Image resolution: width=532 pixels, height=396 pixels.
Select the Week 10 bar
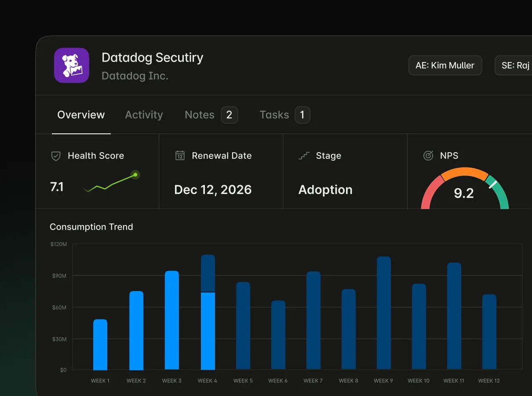(x=419, y=326)
